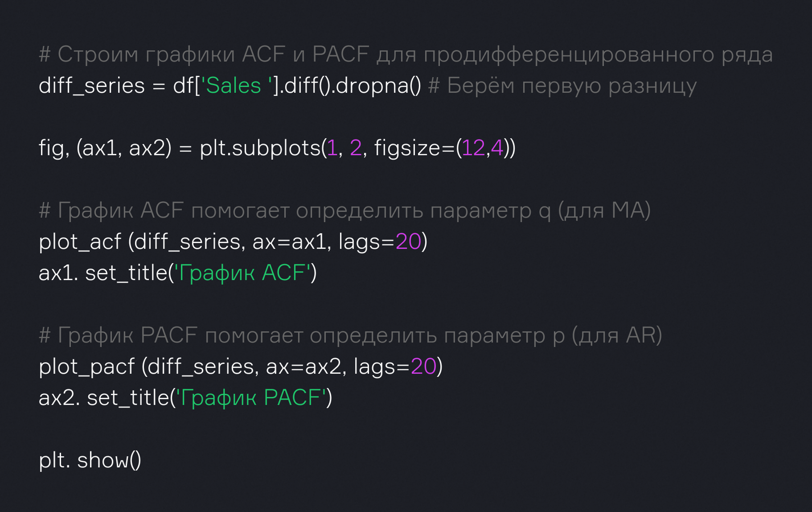
Task: Click ax=ax1 in the plot_acf call
Action: pos(289,242)
